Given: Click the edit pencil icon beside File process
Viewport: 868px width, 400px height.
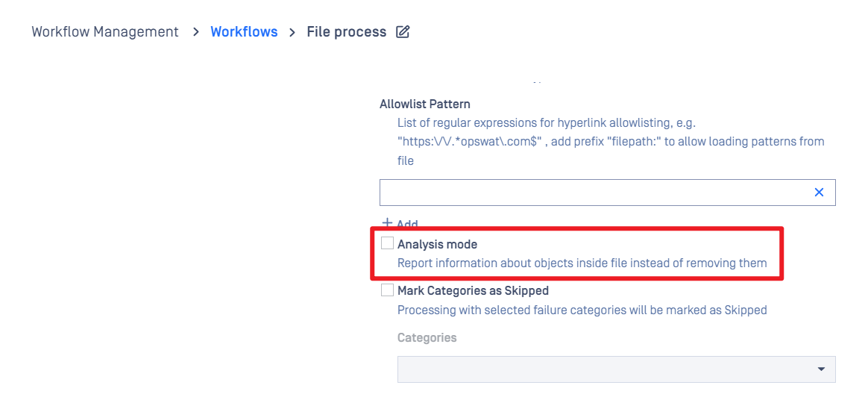Looking at the screenshot, I should pyautogui.click(x=403, y=31).
